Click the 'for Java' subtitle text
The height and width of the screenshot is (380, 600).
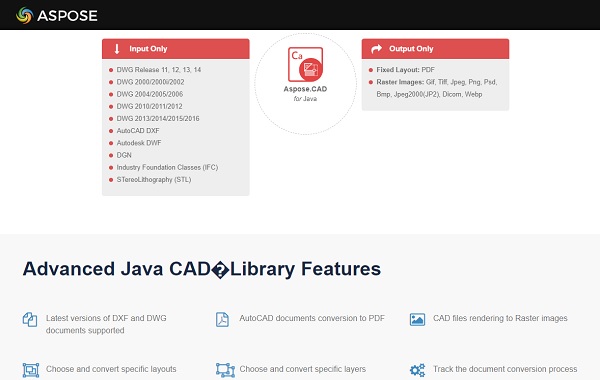pos(305,99)
